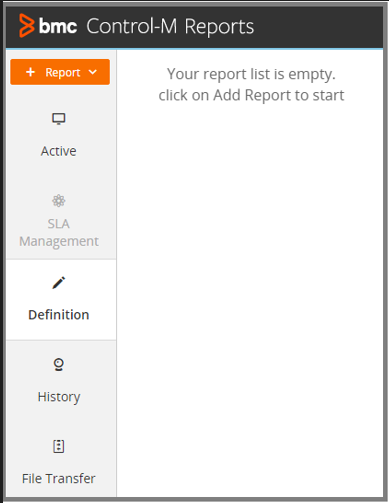The height and width of the screenshot is (503, 389).
Task: Click the SLA Management atom icon
Action: pos(59,201)
